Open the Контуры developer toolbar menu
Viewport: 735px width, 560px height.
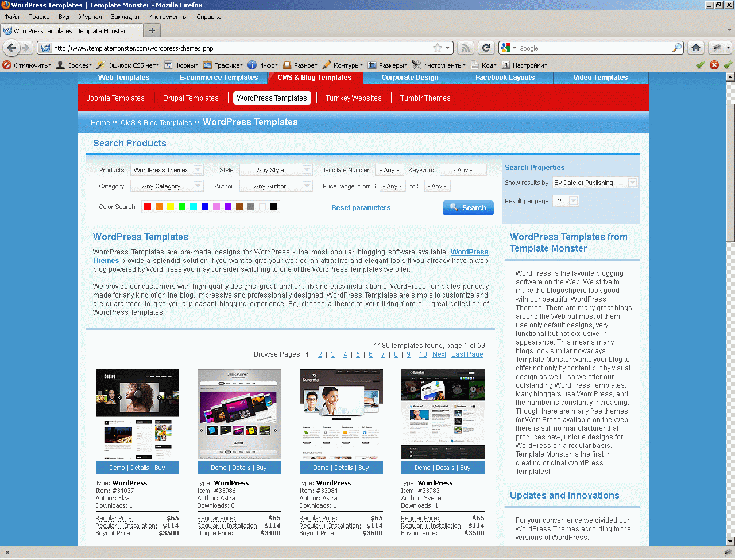(343, 65)
